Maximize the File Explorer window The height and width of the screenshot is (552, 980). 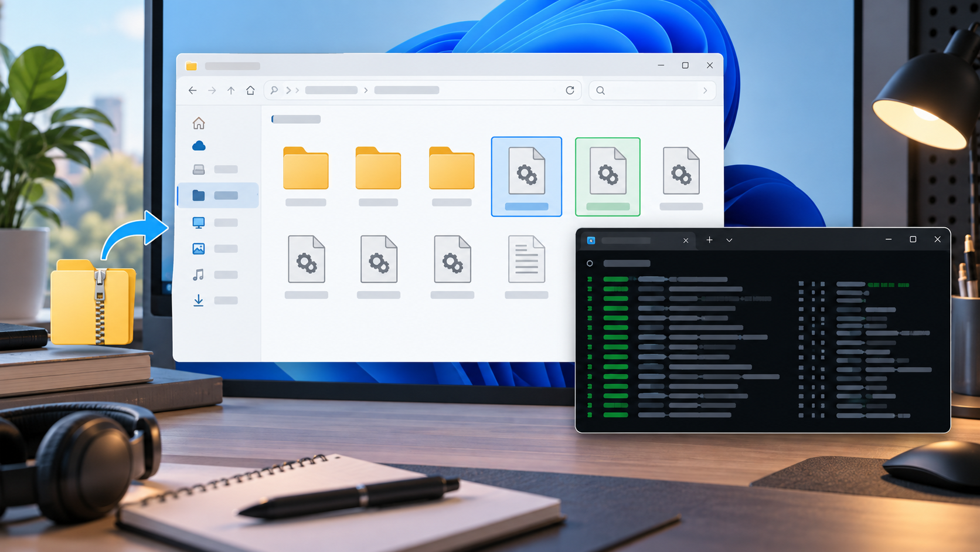685,65
